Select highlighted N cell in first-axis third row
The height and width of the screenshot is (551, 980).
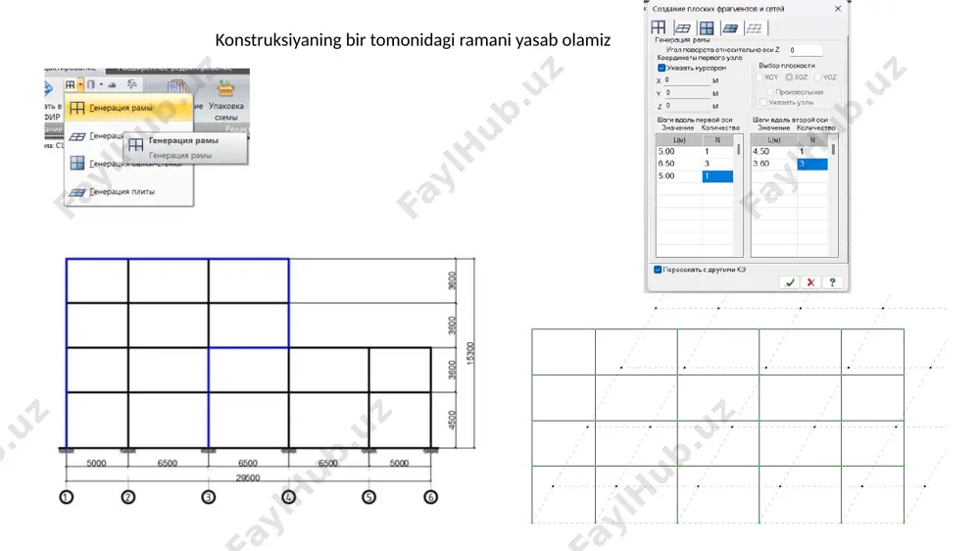(x=717, y=176)
